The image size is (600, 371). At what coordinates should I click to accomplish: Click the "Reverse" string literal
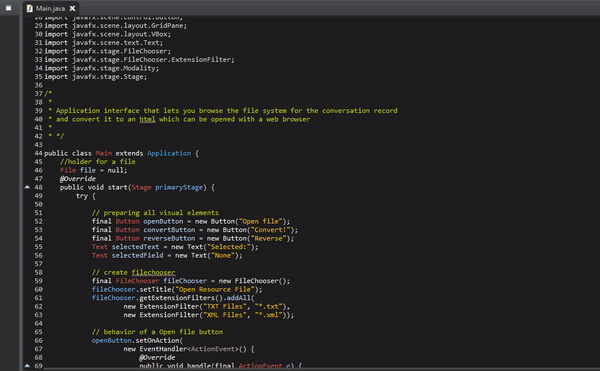(269, 238)
